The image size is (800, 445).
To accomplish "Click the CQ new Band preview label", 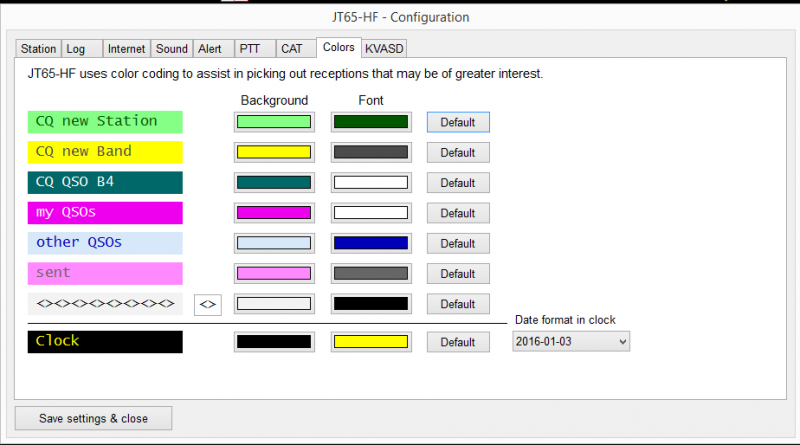I will coord(105,152).
